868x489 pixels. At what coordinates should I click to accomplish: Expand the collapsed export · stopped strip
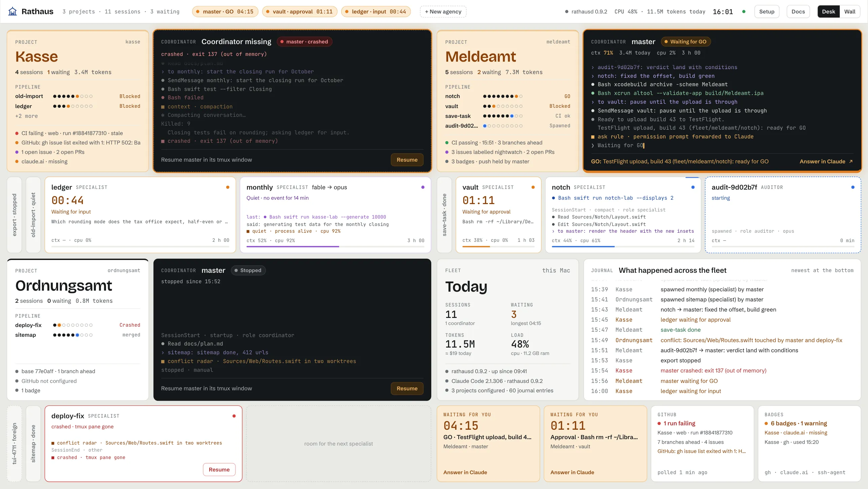[14, 215]
